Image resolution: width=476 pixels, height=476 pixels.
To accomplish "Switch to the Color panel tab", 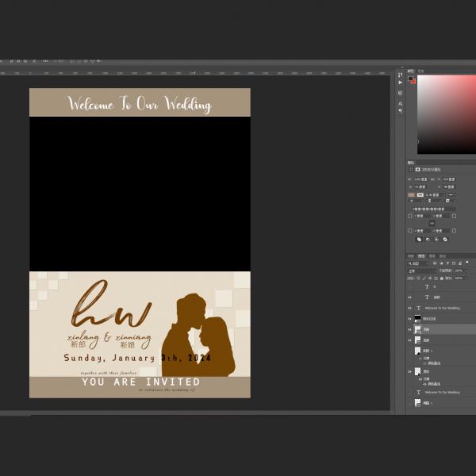I will click(411, 71).
